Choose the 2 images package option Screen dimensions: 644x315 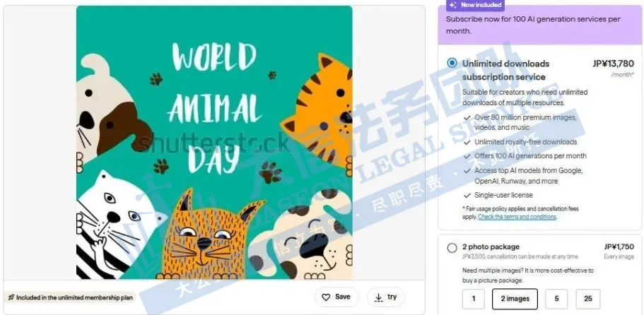click(515, 299)
